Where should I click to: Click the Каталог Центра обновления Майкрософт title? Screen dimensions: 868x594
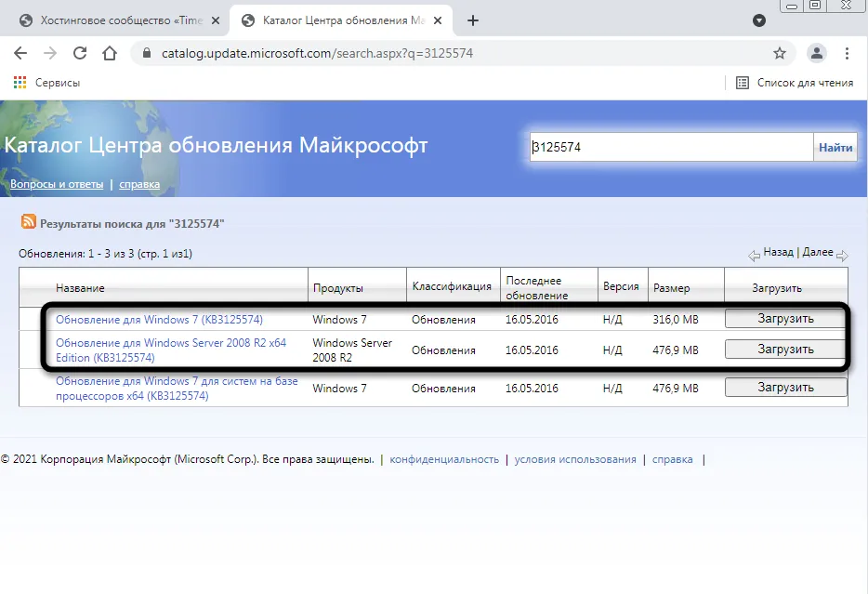pos(216,146)
